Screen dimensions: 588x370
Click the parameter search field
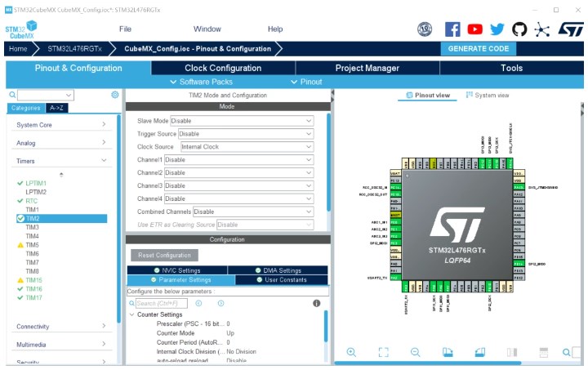161,303
